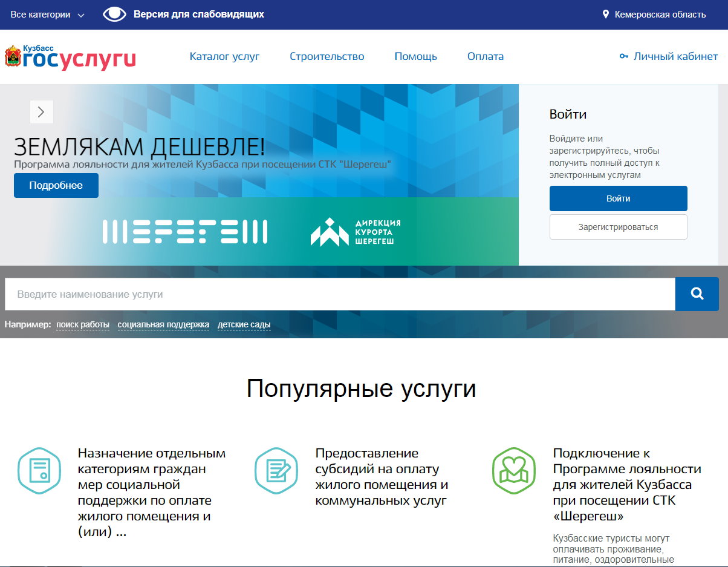Open Строительство menu item
728x567 pixels.
(327, 56)
